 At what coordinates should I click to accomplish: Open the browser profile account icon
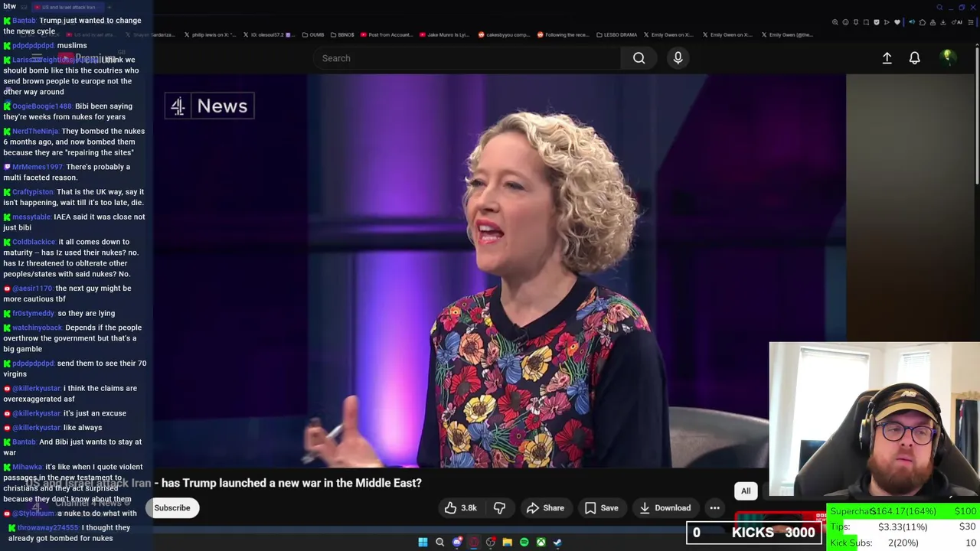[933, 22]
